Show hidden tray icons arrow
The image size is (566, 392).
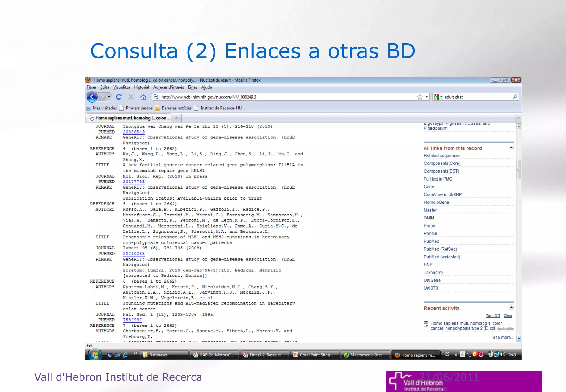coord(456,355)
